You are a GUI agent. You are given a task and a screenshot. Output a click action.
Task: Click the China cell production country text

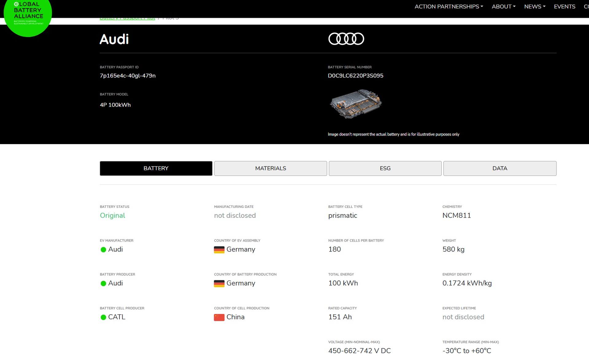(235, 317)
